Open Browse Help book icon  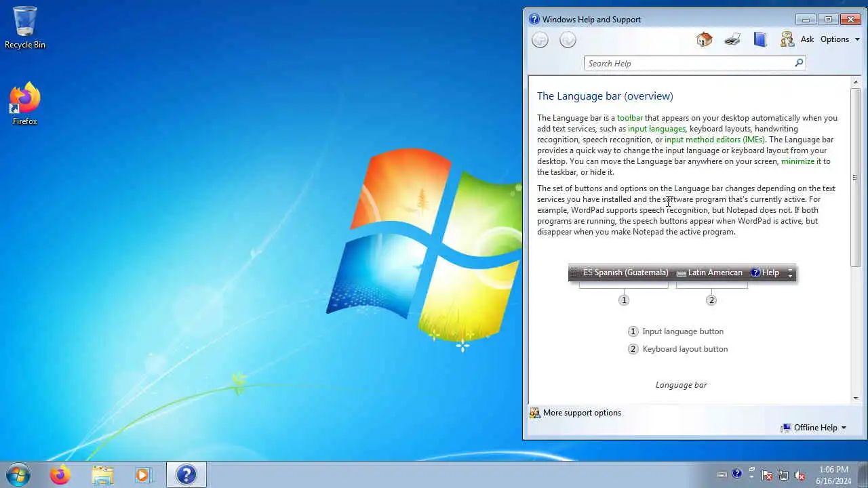(x=760, y=39)
